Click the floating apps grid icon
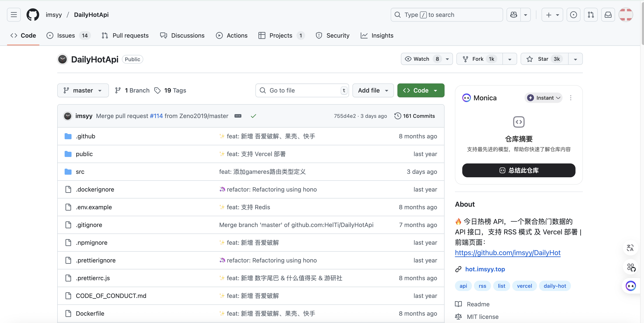Viewport: 644px width, 323px height. coord(631,267)
